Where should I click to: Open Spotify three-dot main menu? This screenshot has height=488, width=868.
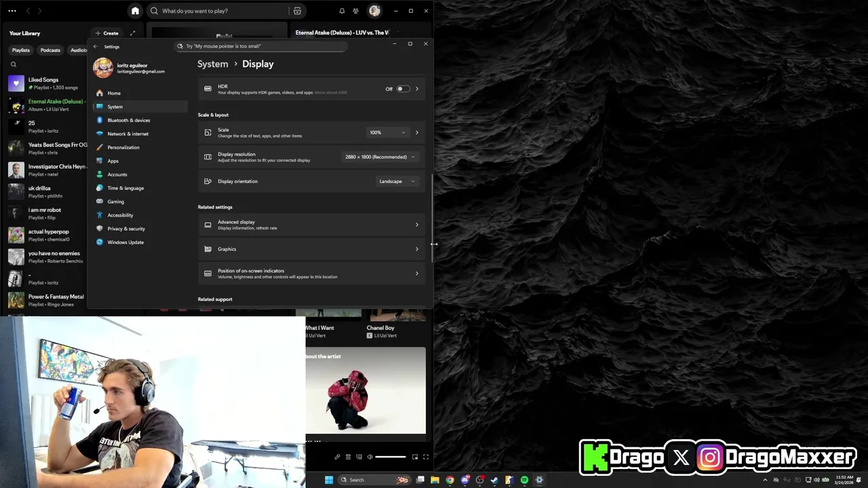(x=12, y=11)
